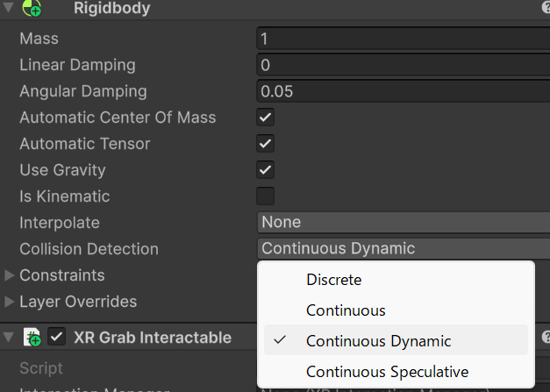The height and width of the screenshot is (392, 550).
Task: Select the checked Continuous Dynamic option
Action: point(378,341)
